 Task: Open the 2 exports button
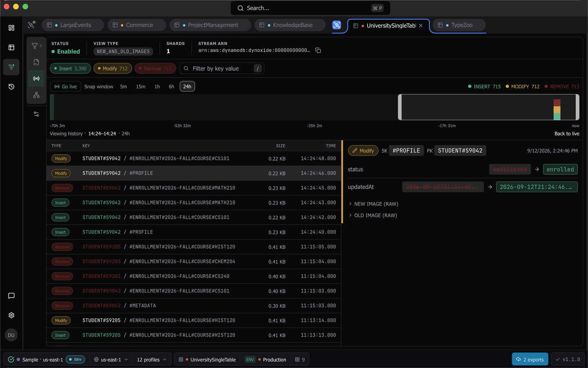(x=530, y=359)
